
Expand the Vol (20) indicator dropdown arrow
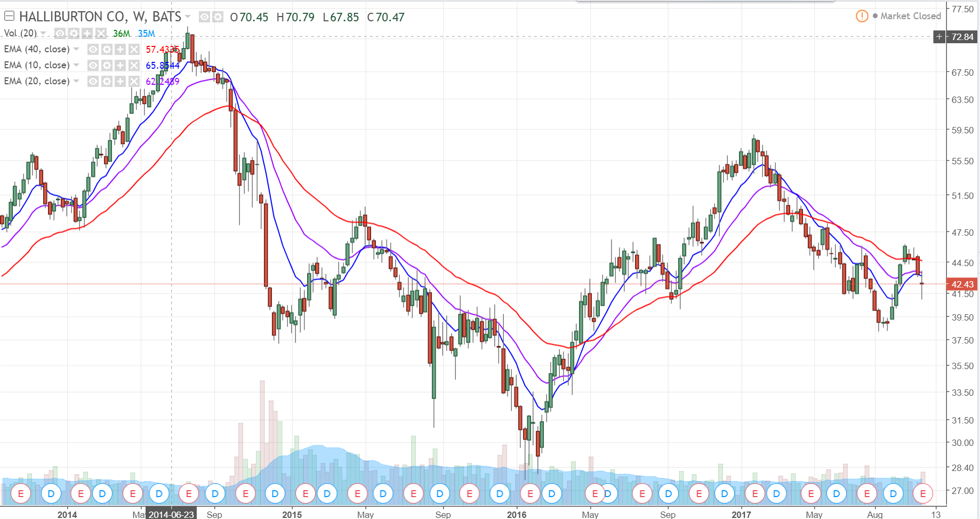(x=43, y=34)
